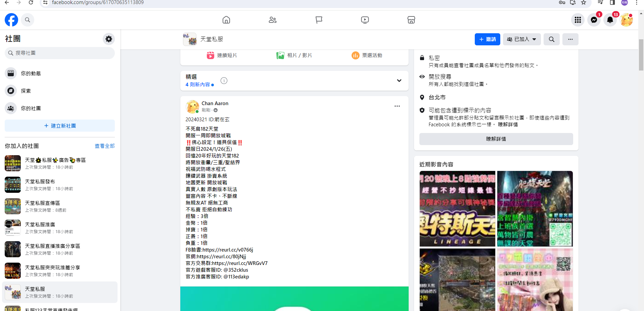644x311 pixels.
Task: Add 相片 / 影片 to a post
Action: 294,55
